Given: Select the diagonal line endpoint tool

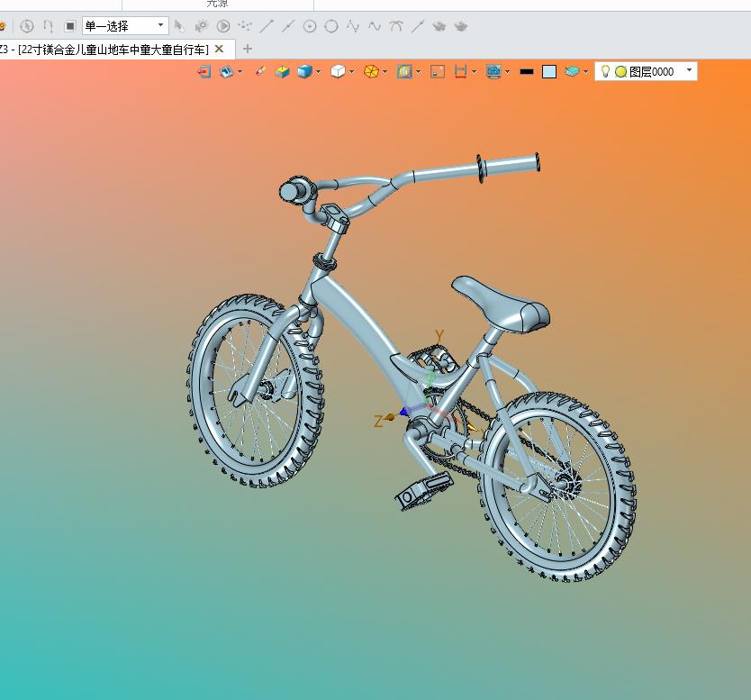Looking at the screenshot, I should [x=267, y=26].
